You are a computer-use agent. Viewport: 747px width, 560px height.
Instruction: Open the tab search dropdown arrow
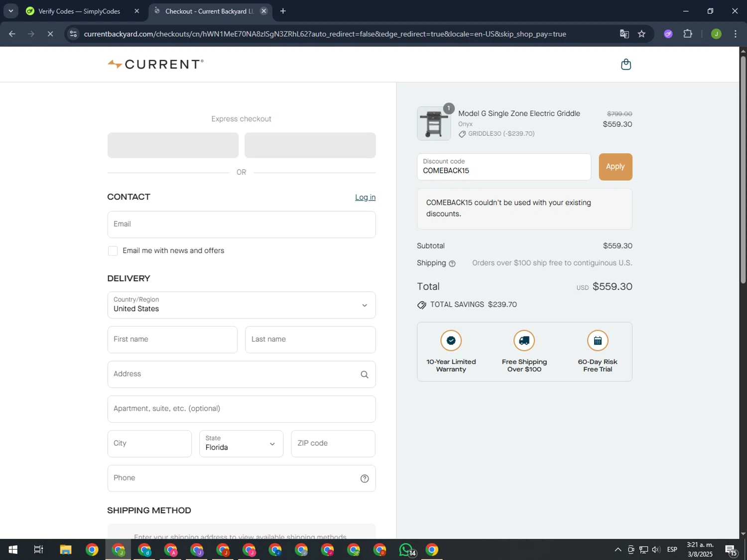(x=10, y=11)
